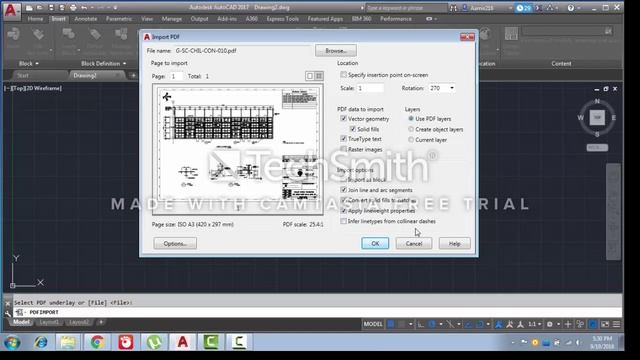
Task: Click the Scale input field
Action: [370, 88]
